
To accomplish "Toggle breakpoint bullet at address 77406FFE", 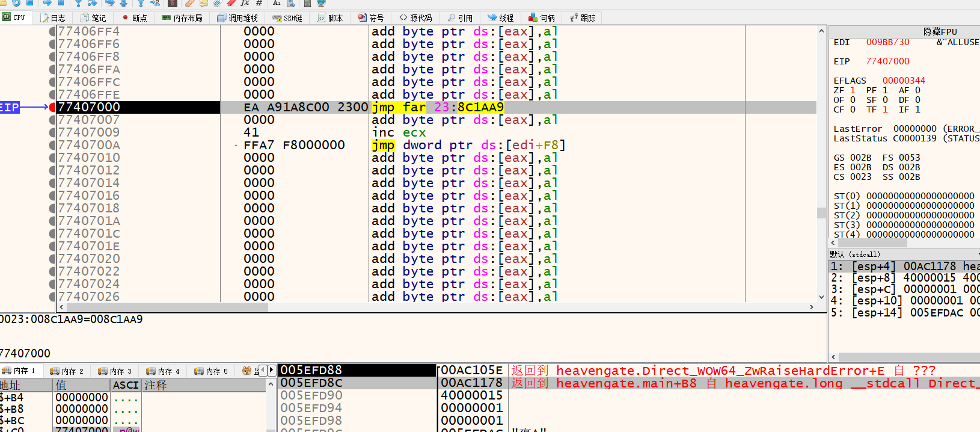I will [52, 94].
